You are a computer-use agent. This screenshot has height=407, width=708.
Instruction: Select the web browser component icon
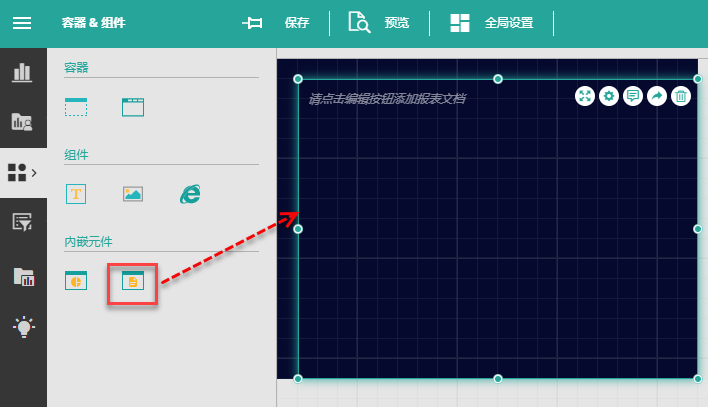tap(190, 194)
